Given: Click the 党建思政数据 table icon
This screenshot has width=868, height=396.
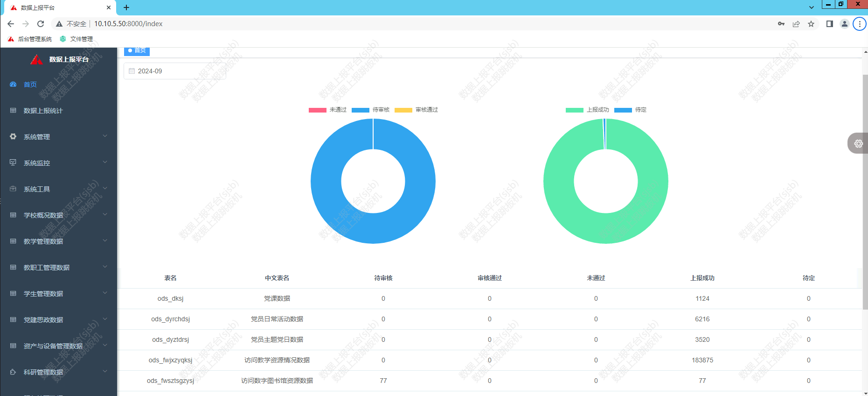Looking at the screenshot, I should pyautogui.click(x=13, y=320).
